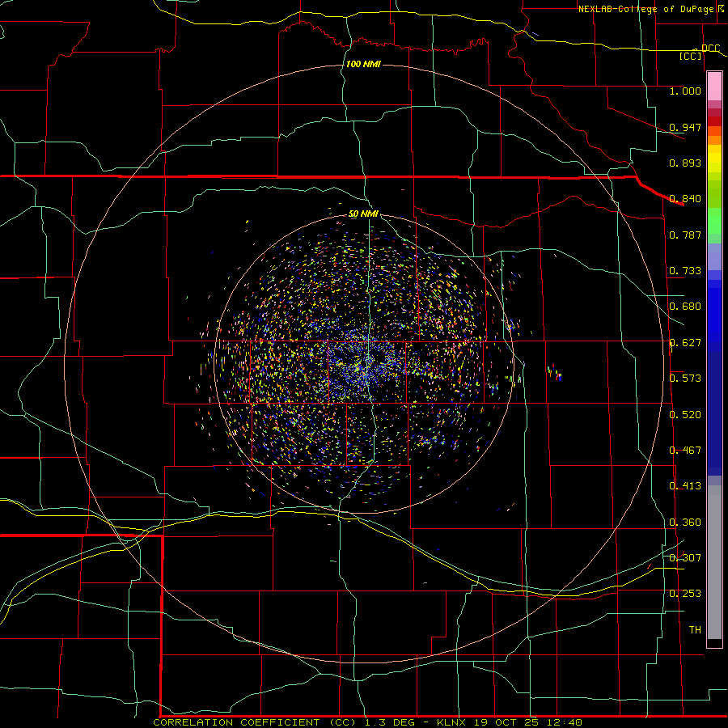
Task: Click the 0.733 color scale value
Action: tap(685, 271)
